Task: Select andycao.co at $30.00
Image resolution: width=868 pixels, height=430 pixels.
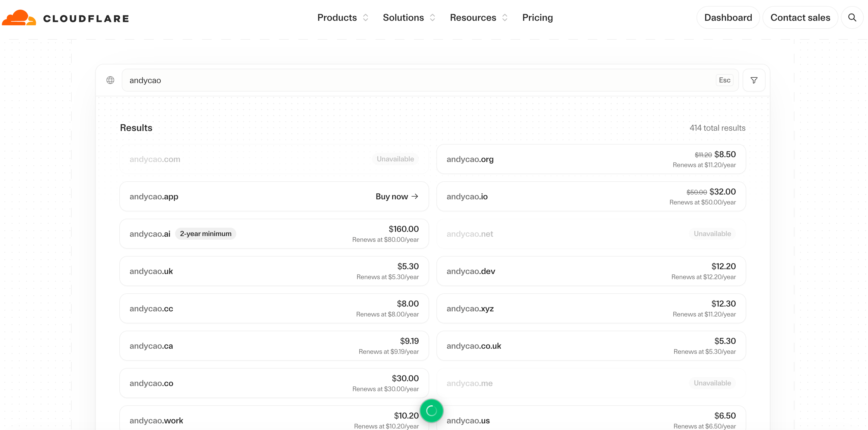Action: pos(274,383)
